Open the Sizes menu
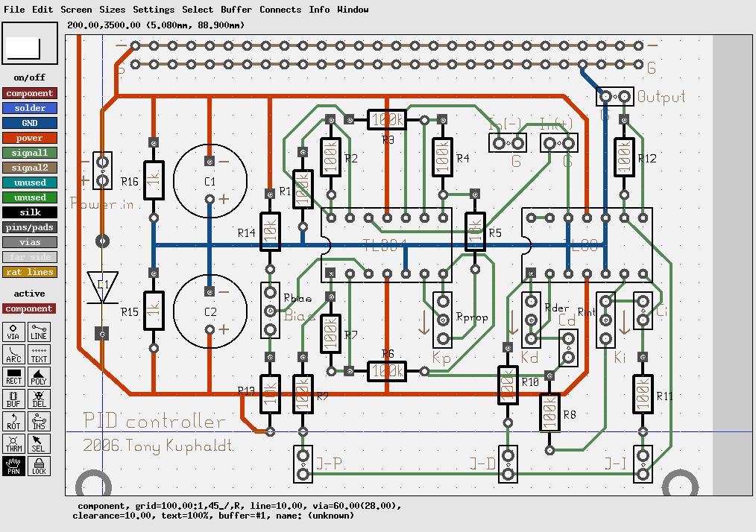756x532 pixels. [113, 9]
